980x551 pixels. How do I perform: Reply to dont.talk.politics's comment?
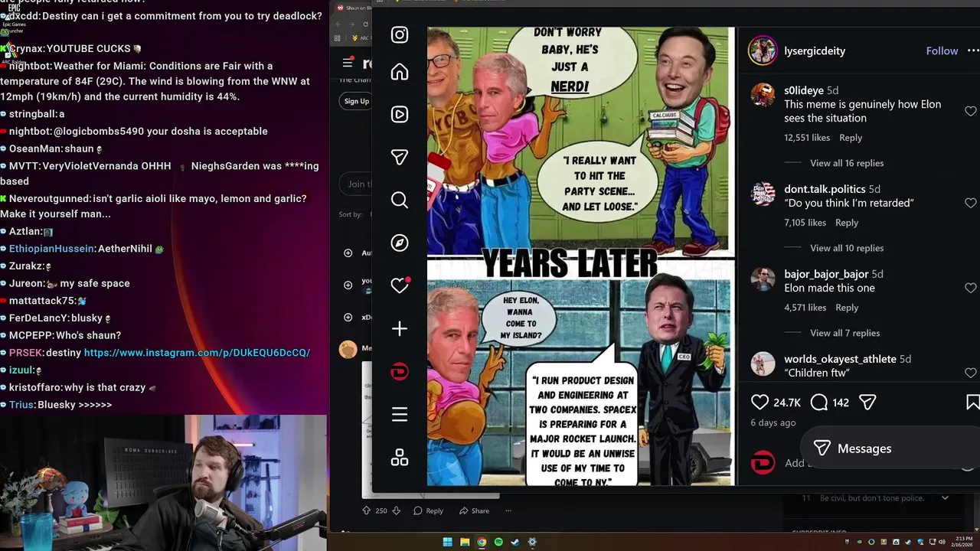[x=847, y=223]
